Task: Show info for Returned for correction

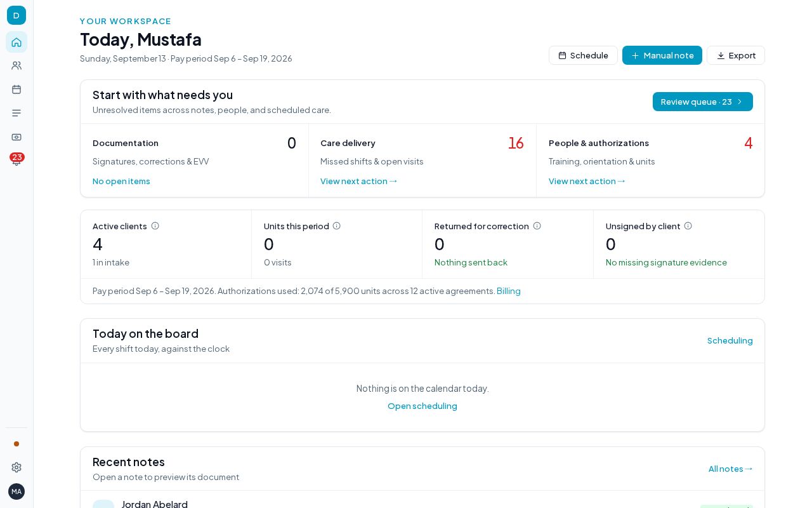Action: 537,226
